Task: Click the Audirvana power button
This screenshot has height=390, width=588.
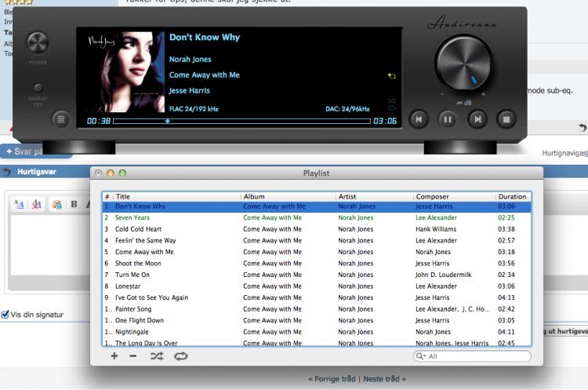Action: point(38,42)
